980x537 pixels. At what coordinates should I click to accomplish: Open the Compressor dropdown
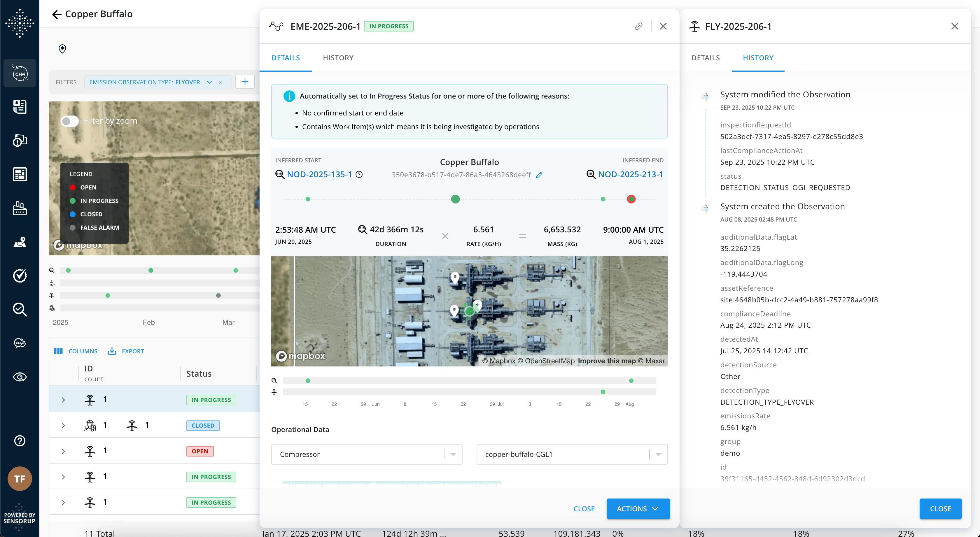pos(367,454)
